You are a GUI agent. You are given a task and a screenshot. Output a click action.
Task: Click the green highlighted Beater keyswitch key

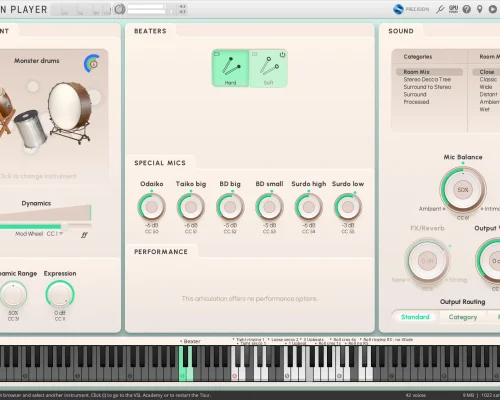pos(182,363)
